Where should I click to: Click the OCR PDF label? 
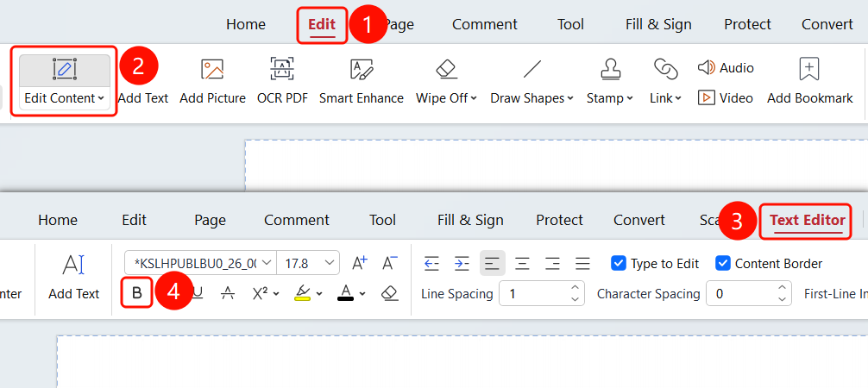(x=282, y=98)
